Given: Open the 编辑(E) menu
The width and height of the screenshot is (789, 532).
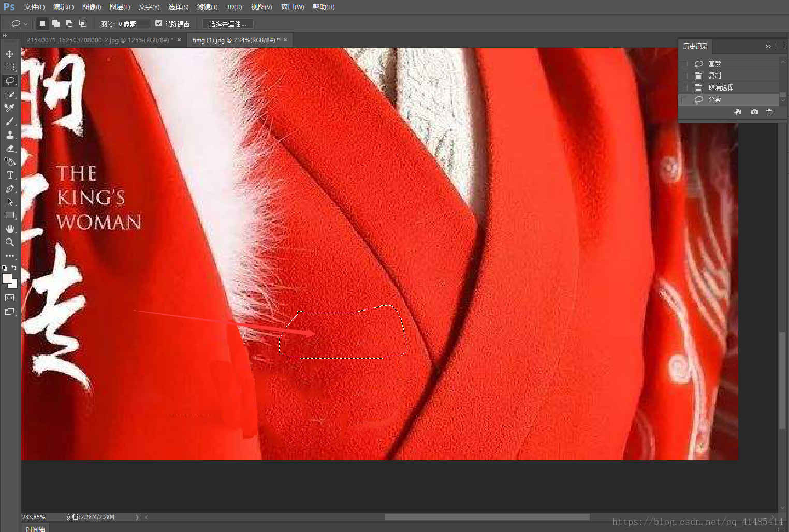Looking at the screenshot, I should [63, 7].
